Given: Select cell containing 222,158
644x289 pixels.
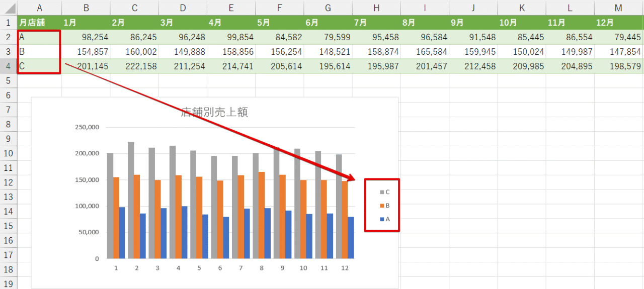Looking at the screenshot, I should pyautogui.click(x=134, y=66).
